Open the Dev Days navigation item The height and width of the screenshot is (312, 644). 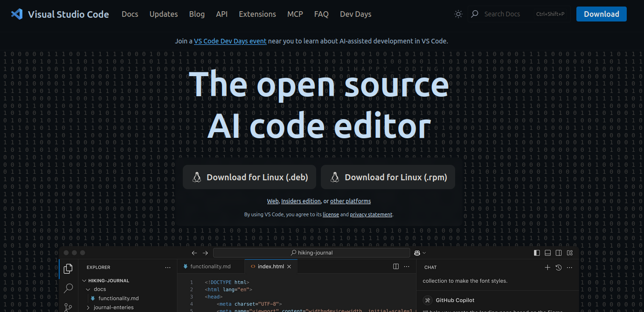[x=356, y=14]
